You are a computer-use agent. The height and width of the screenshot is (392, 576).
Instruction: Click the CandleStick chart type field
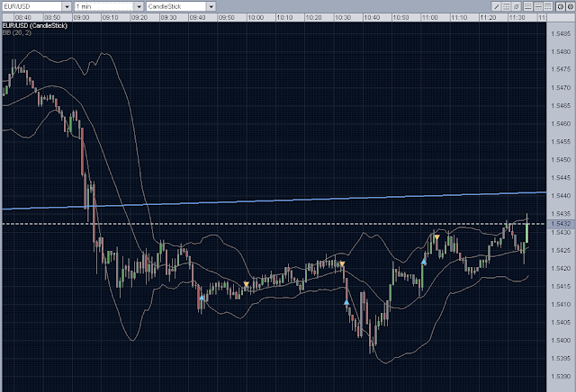[x=176, y=6]
